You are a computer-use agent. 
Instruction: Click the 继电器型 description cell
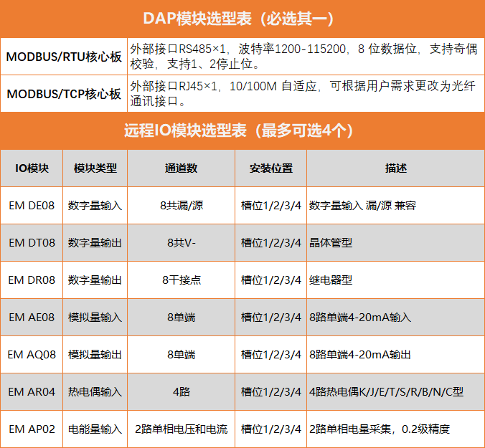331,280
